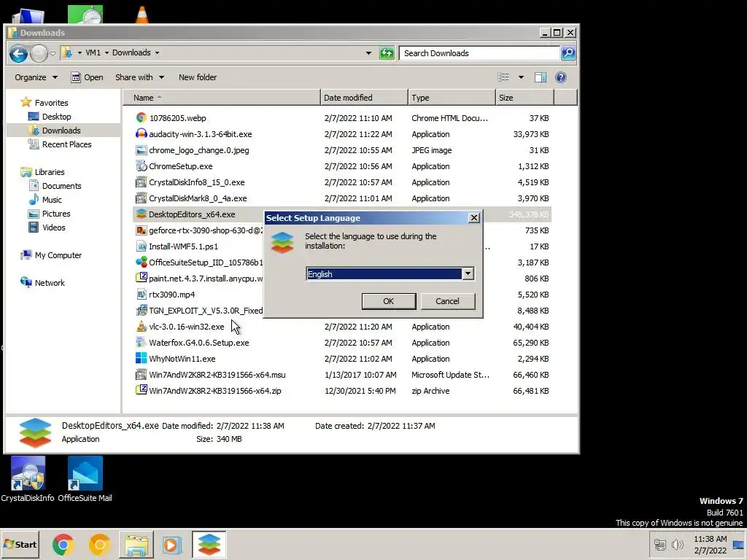
Task: Select the Install-WMF5.1.ps1 script icon
Action: coord(141,246)
